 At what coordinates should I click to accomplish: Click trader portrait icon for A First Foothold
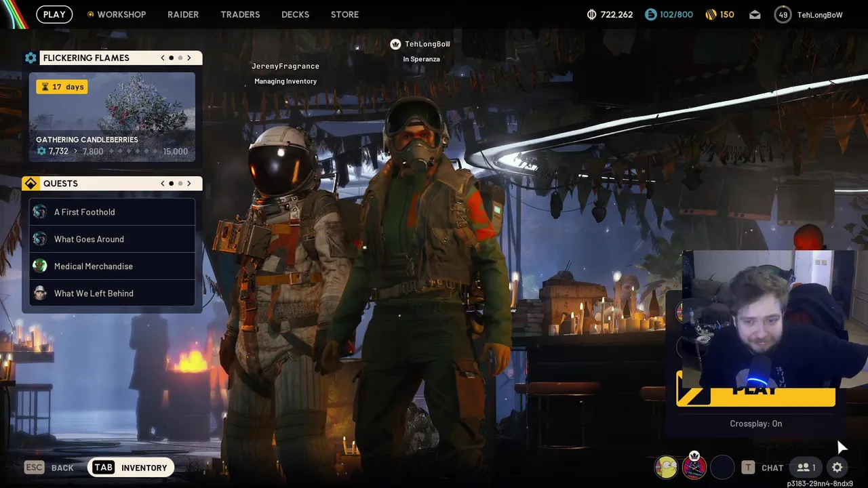tap(40, 212)
